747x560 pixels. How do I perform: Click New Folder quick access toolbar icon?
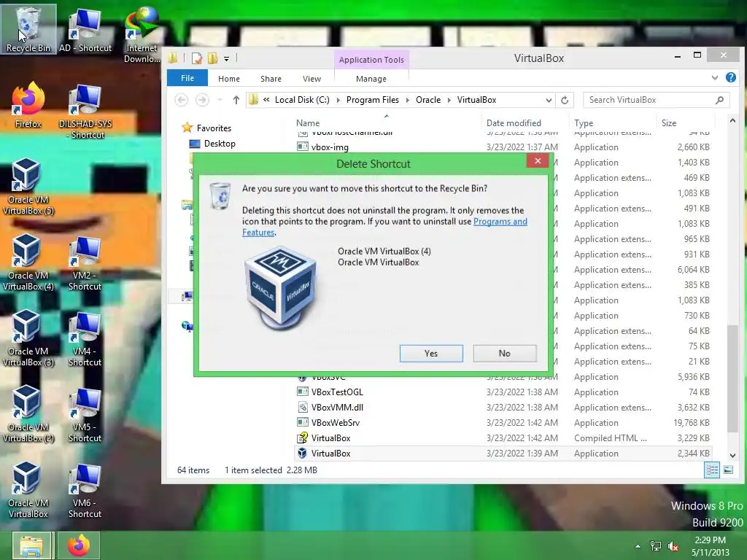click(x=212, y=58)
